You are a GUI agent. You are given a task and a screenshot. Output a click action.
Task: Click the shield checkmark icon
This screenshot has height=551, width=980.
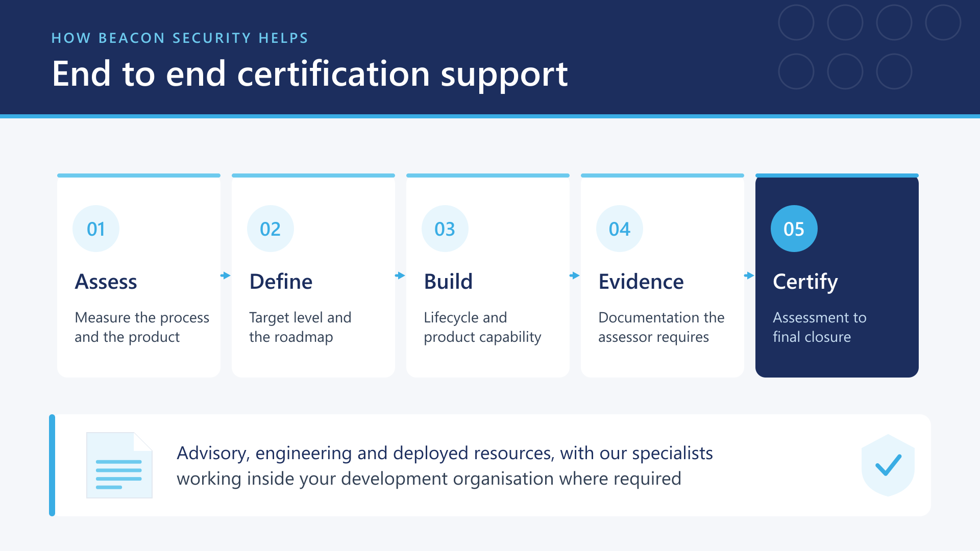tap(888, 465)
